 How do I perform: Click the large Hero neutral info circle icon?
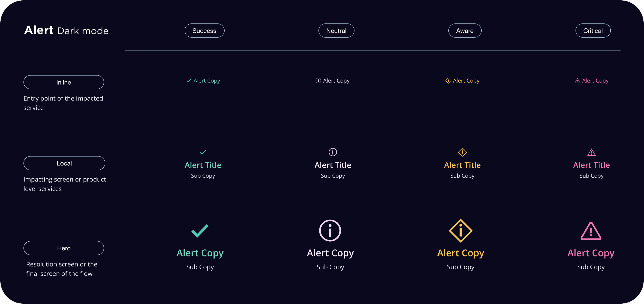(330, 230)
